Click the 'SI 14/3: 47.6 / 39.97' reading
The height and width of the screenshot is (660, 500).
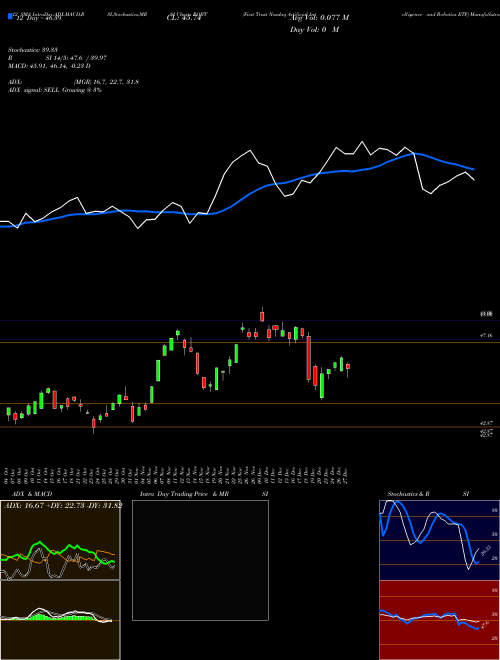click(76, 58)
